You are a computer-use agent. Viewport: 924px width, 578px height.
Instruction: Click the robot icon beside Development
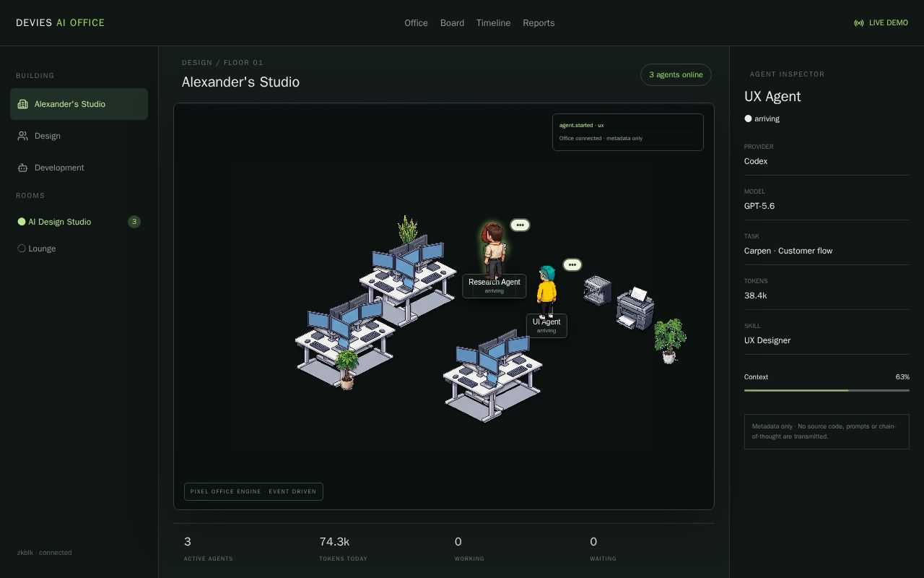coord(22,168)
